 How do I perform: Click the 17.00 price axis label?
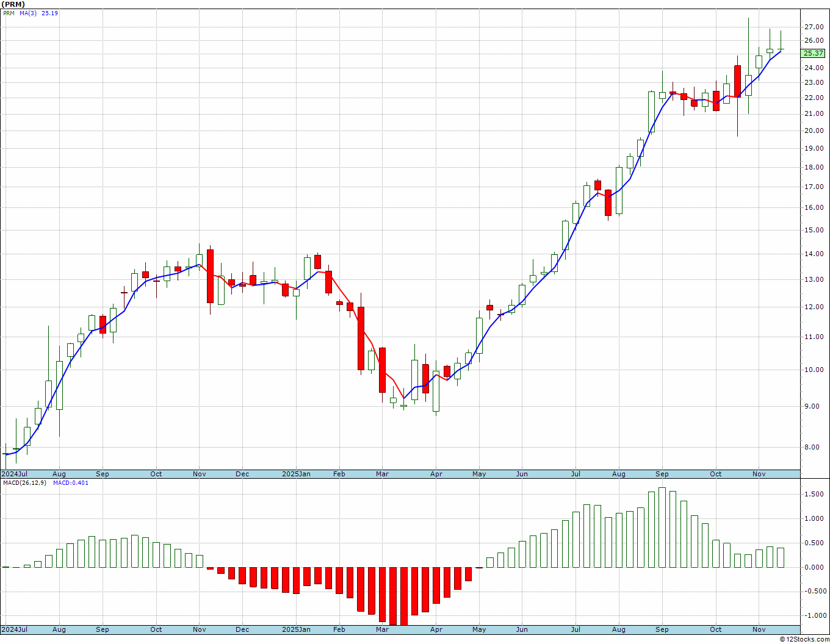point(814,187)
